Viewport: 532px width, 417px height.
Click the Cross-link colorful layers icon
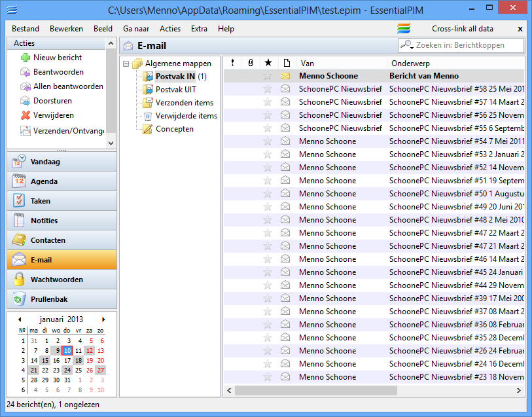coord(404,29)
